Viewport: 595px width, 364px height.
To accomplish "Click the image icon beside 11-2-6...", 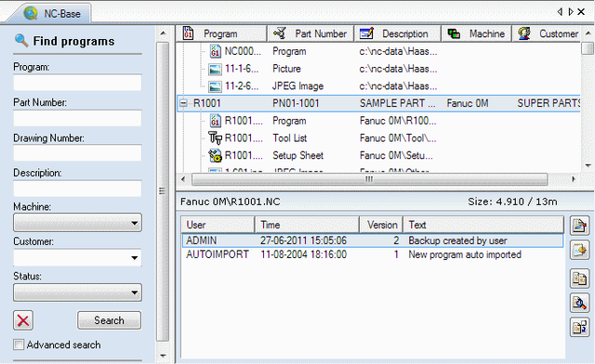I will tap(215, 86).
